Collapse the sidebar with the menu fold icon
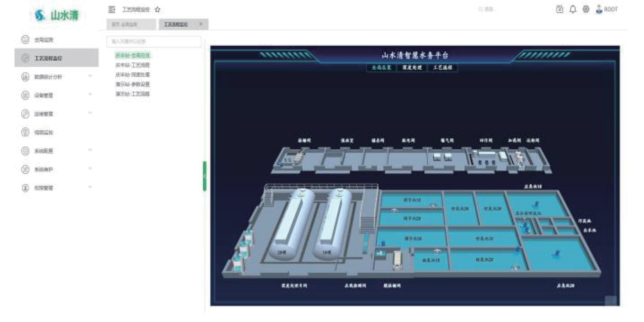Screen dimensions: 644x322 coord(112,10)
